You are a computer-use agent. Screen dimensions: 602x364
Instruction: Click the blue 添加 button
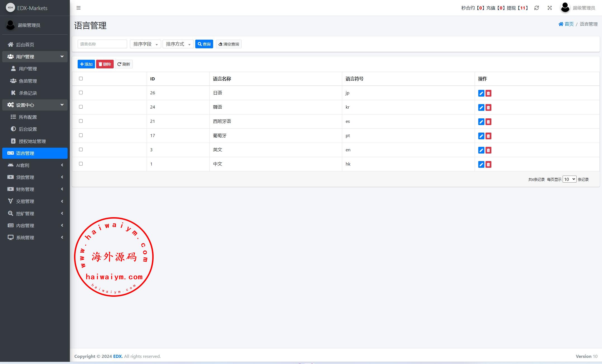(x=86, y=64)
